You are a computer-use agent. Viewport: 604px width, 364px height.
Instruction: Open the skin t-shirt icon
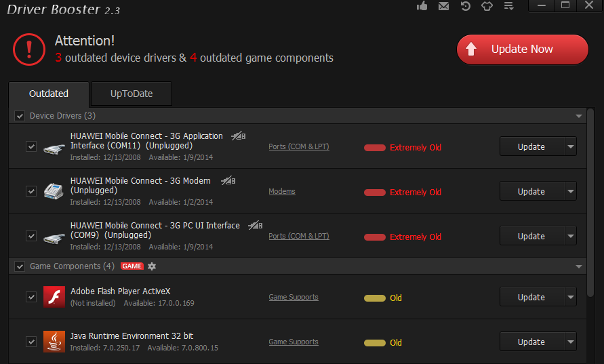coord(487,6)
